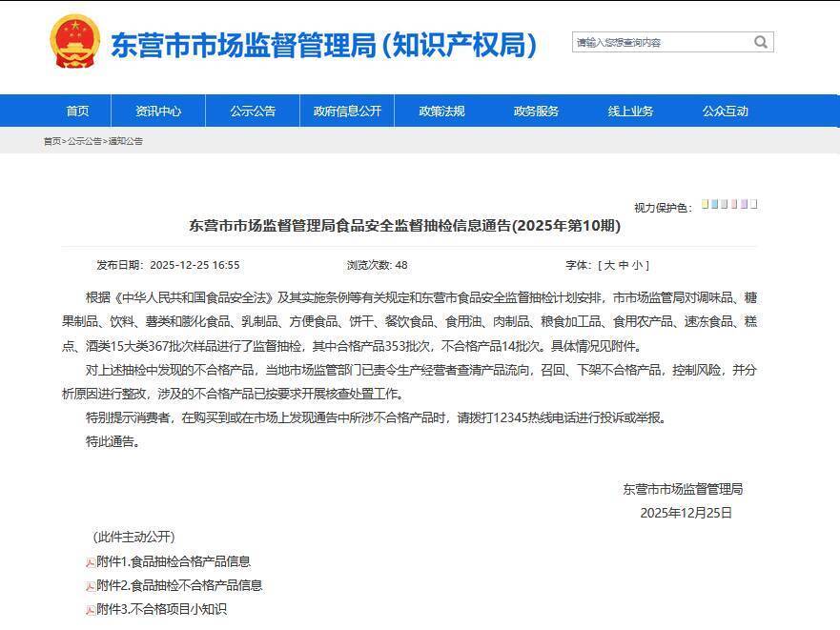Click the 公示公告 breadcrumb link
Image resolution: width=840 pixels, height=630 pixels.
[x=86, y=143]
